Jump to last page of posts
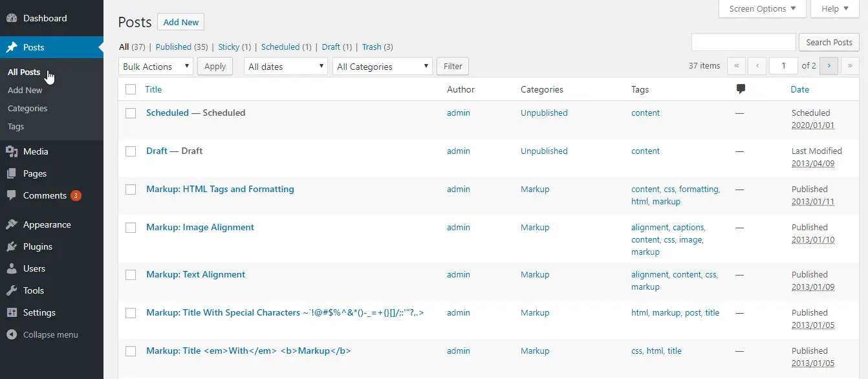The image size is (868, 379). 850,66
